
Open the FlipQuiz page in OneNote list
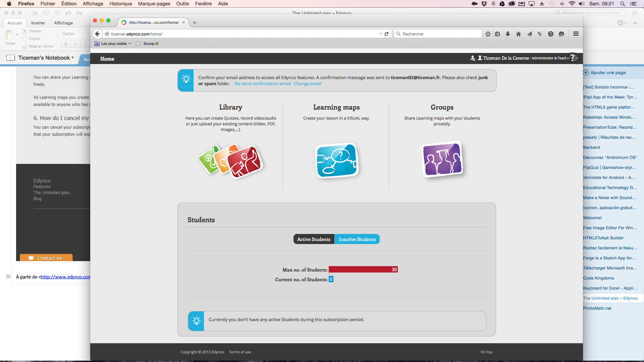click(610, 168)
